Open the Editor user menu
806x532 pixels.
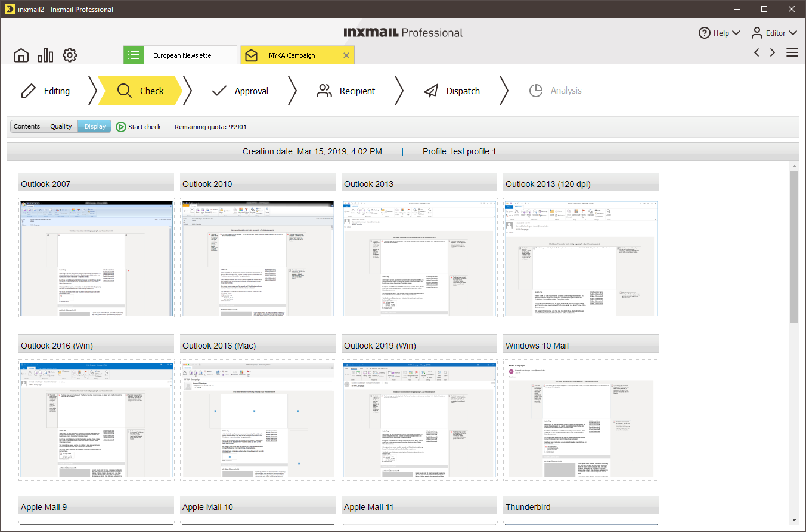[x=774, y=33]
